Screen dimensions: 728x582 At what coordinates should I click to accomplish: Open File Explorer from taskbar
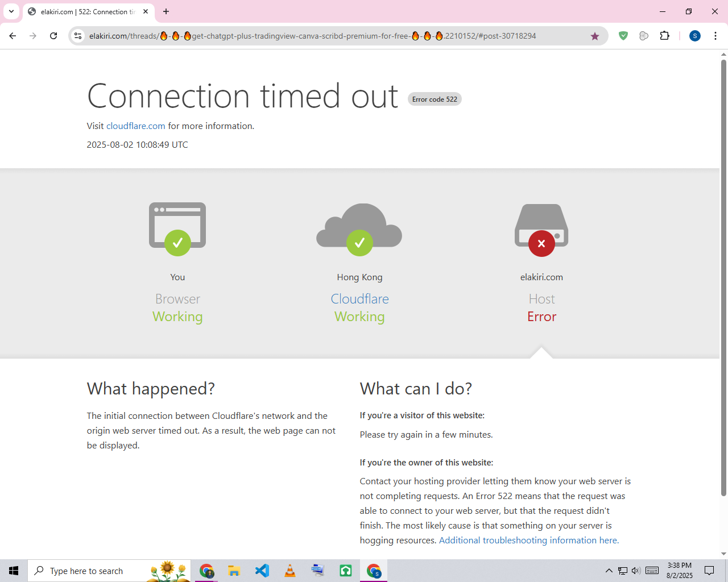(x=234, y=571)
